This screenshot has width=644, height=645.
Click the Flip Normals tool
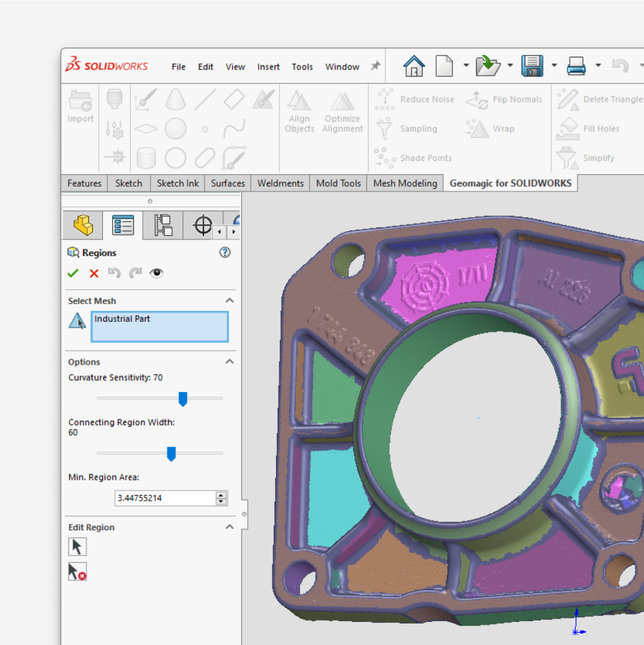[x=504, y=100]
